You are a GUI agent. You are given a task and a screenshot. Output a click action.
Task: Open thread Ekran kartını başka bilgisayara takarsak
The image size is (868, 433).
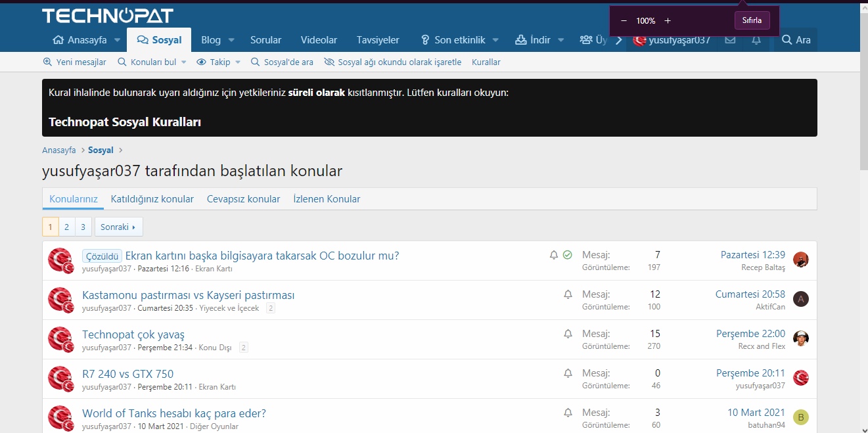point(262,256)
